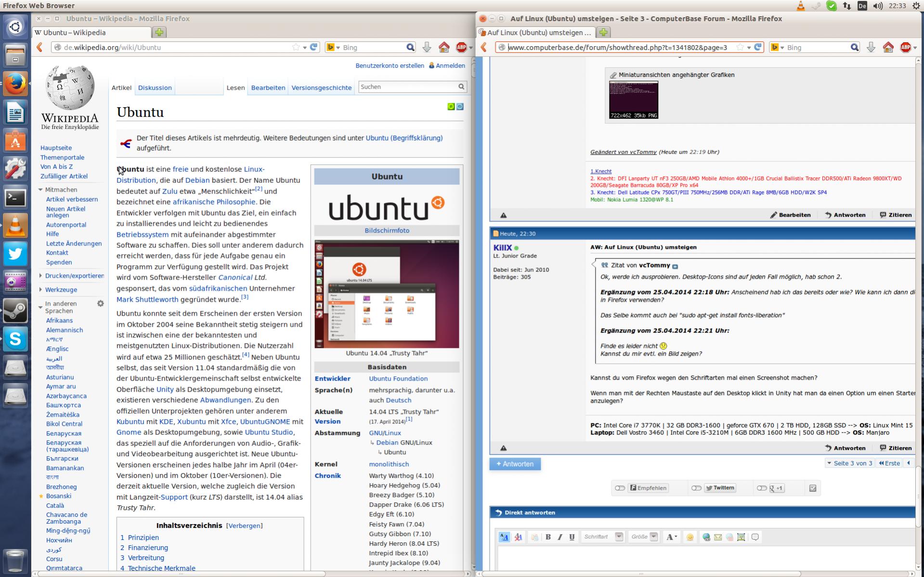Click the Wikipedia search magnifier icon
Viewport: 924px width, 577px height.
(x=461, y=87)
